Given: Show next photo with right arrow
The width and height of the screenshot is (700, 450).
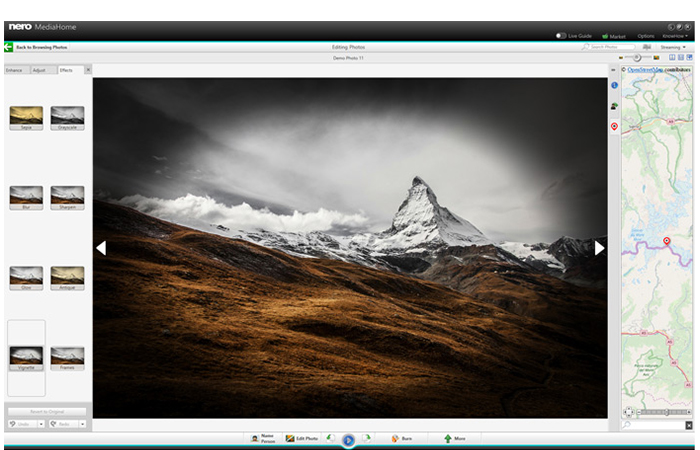Looking at the screenshot, I should [x=599, y=248].
